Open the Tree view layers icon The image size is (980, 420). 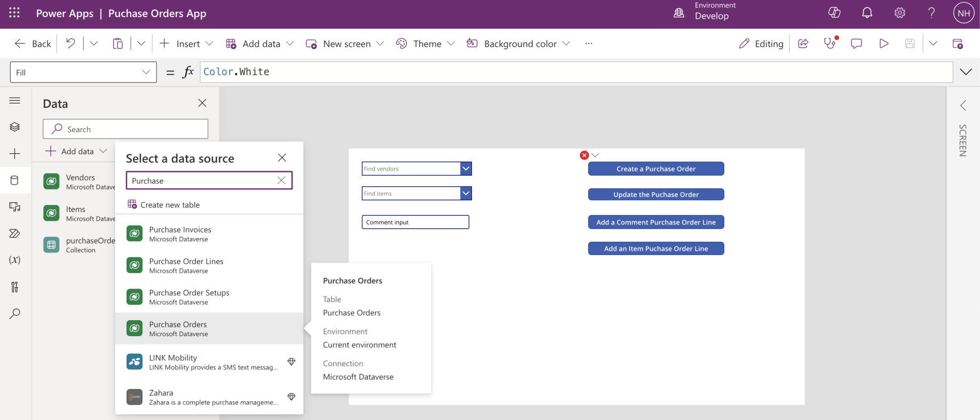click(15, 126)
